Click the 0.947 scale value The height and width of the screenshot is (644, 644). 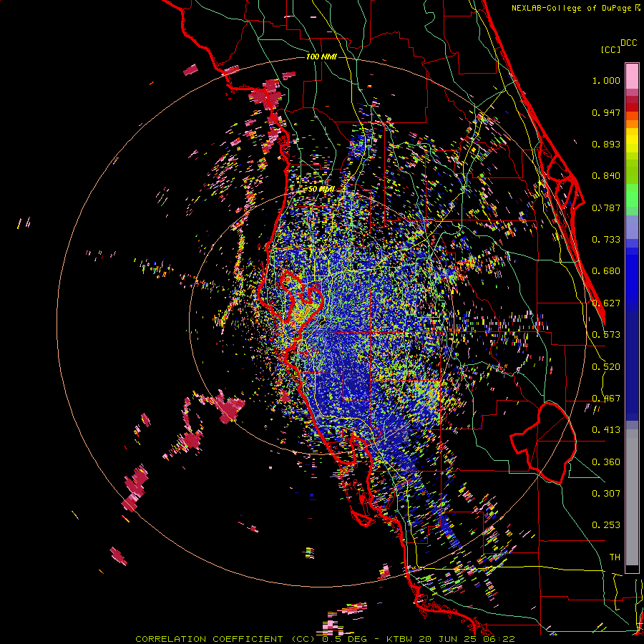pyautogui.click(x=606, y=112)
